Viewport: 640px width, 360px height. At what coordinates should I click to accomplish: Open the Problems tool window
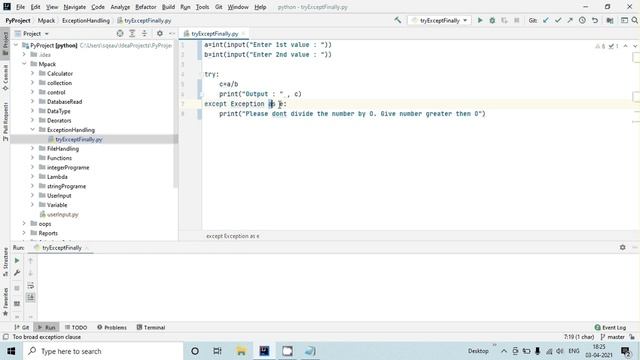pos(112,327)
